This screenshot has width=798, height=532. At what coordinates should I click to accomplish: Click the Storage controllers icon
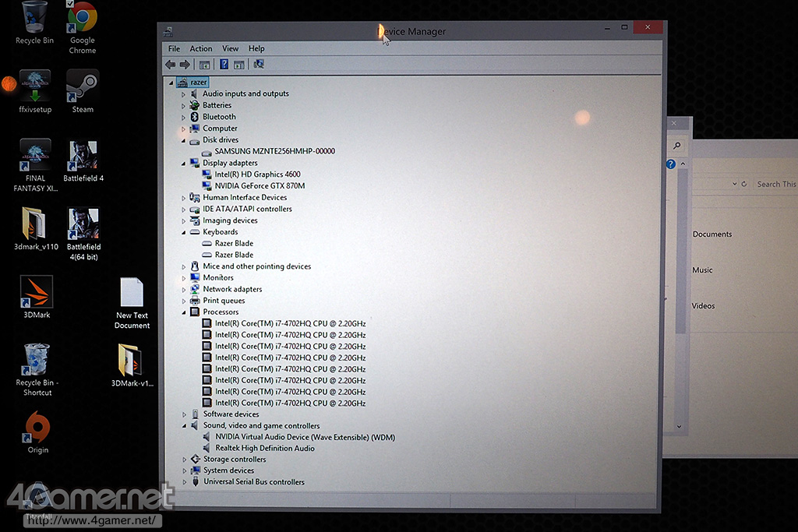(x=196, y=459)
